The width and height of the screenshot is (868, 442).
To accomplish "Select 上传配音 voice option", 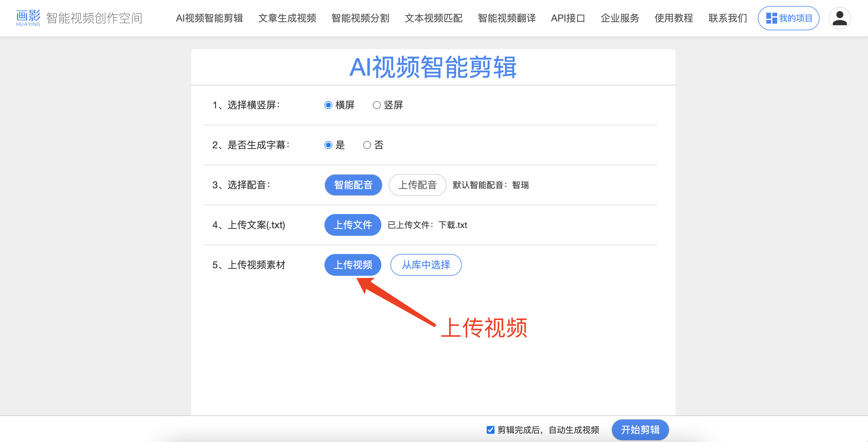I will 417,185.
